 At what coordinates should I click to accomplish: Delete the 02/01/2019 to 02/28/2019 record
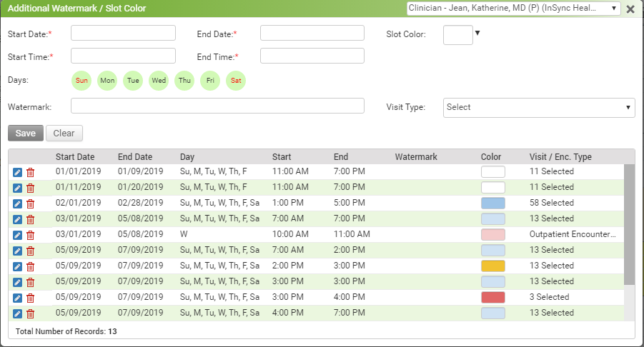[30, 203]
